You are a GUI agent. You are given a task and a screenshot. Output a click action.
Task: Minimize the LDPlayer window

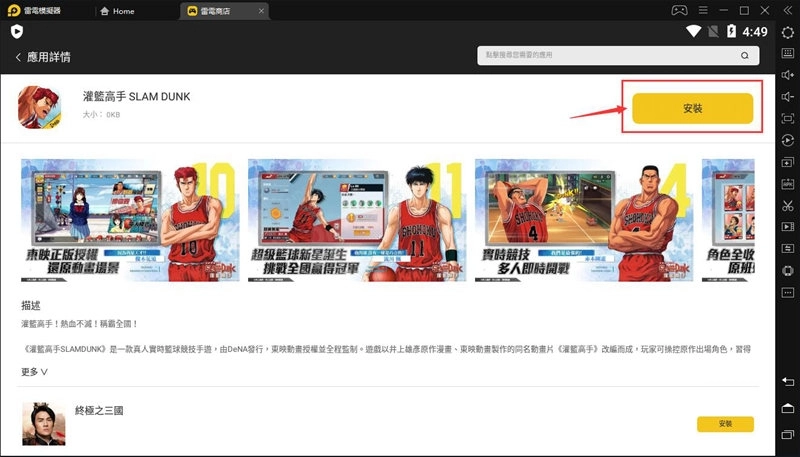coord(723,10)
